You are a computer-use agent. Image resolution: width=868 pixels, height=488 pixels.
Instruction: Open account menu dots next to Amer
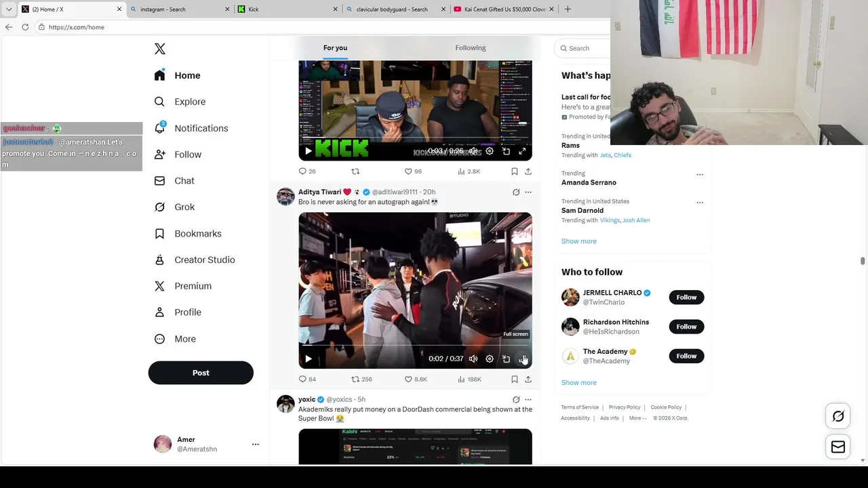[256, 444]
